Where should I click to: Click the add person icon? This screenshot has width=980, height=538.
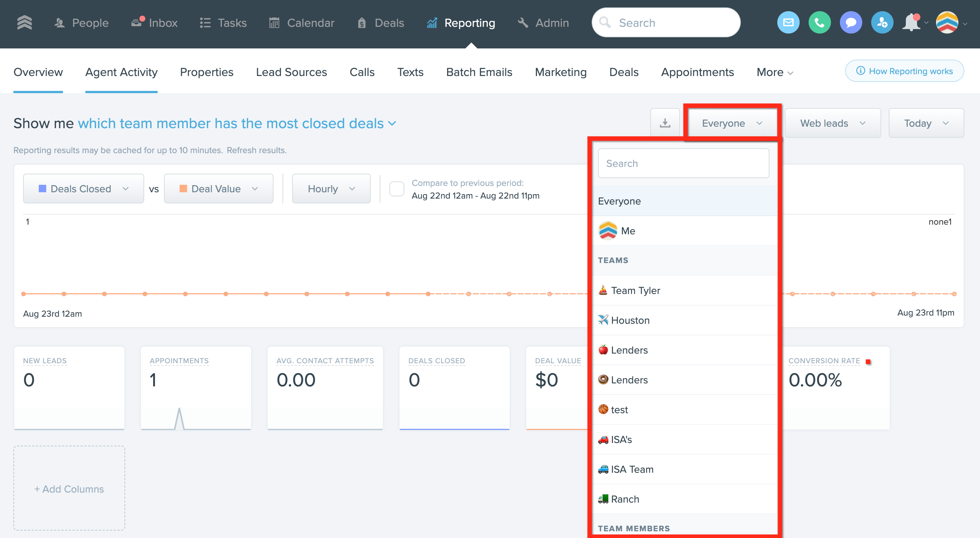click(x=882, y=23)
